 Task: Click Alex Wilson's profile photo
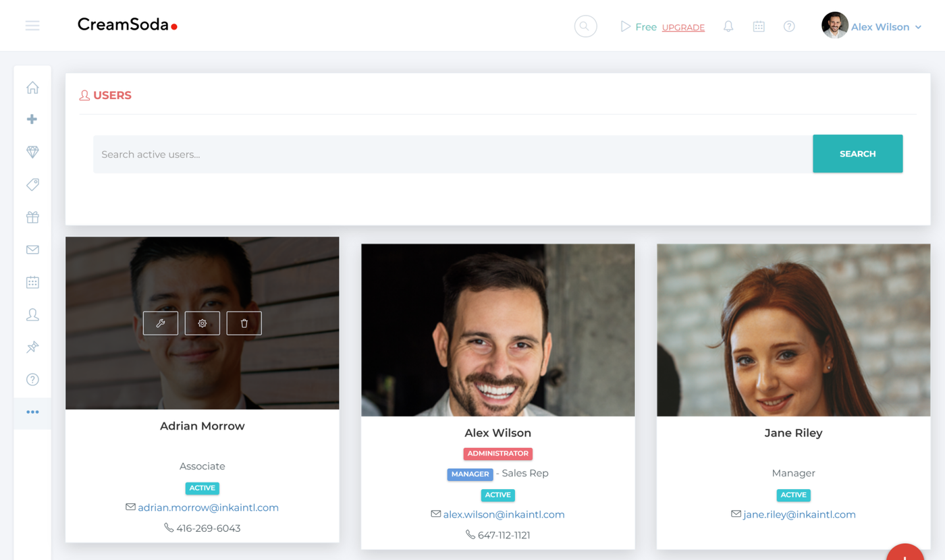pyautogui.click(x=498, y=330)
